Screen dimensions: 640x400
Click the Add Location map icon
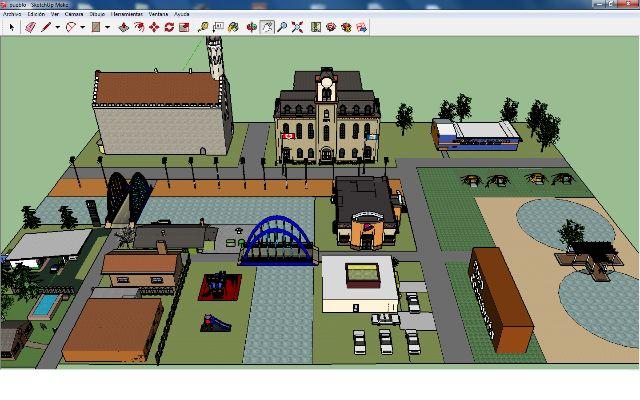[316, 27]
